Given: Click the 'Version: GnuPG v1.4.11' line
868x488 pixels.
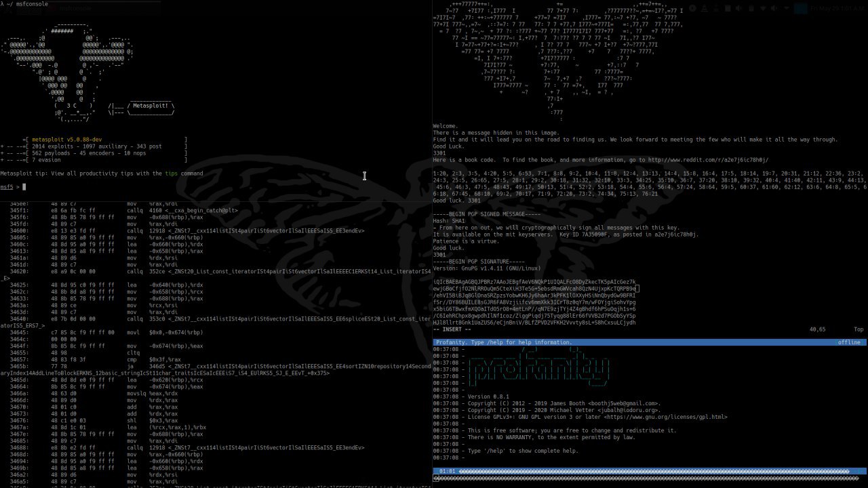Looking at the screenshot, I should pyautogui.click(x=487, y=268).
